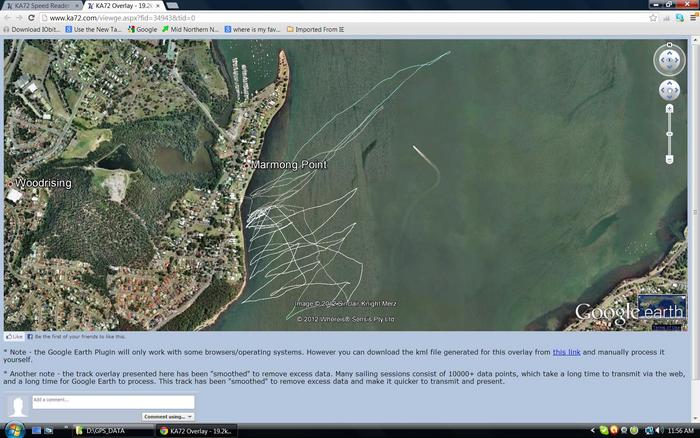Click the Google Earth zoom slider handle
The width and height of the screenshot is (700, 438).
669,133
